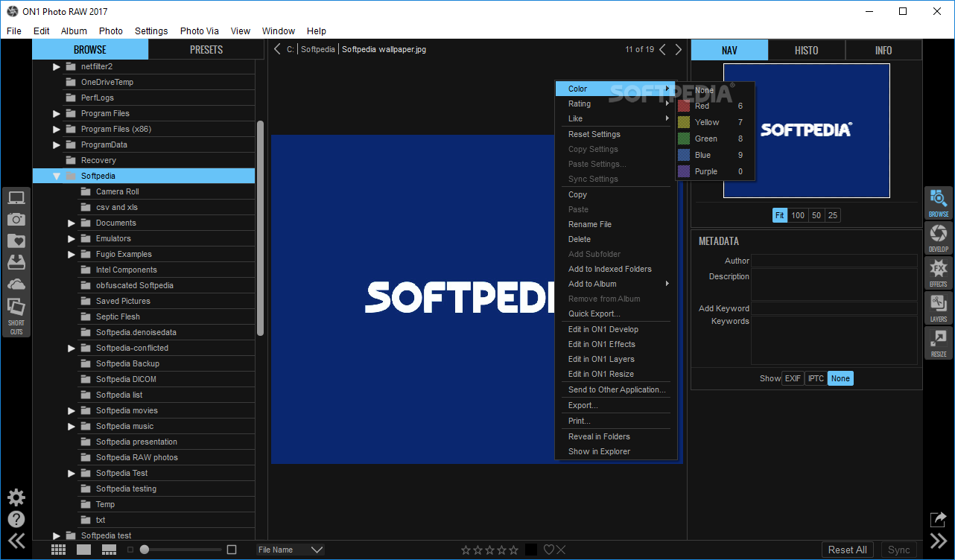The width and height of the screenshot is (955, 560).
Task: Collapse the right panel with double-chevron icon
Action: [939, 541]
